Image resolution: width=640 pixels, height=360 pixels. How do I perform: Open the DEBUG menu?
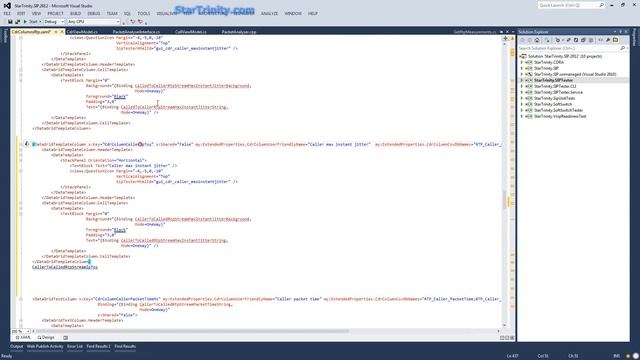coord(93,13)
